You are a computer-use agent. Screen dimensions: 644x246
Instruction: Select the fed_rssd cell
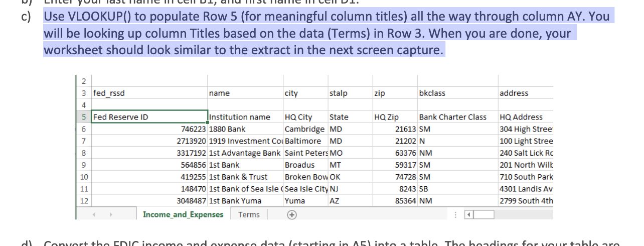click(x=149, y=93)
